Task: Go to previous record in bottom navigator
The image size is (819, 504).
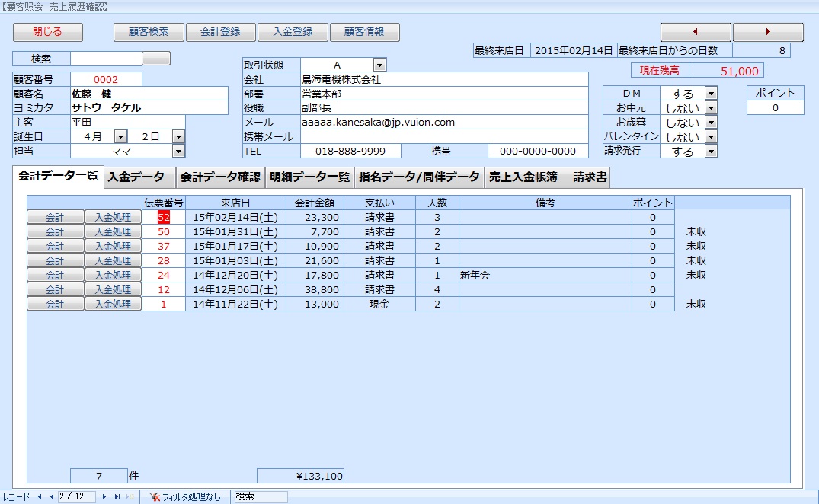Action: (x=51, y=497)
